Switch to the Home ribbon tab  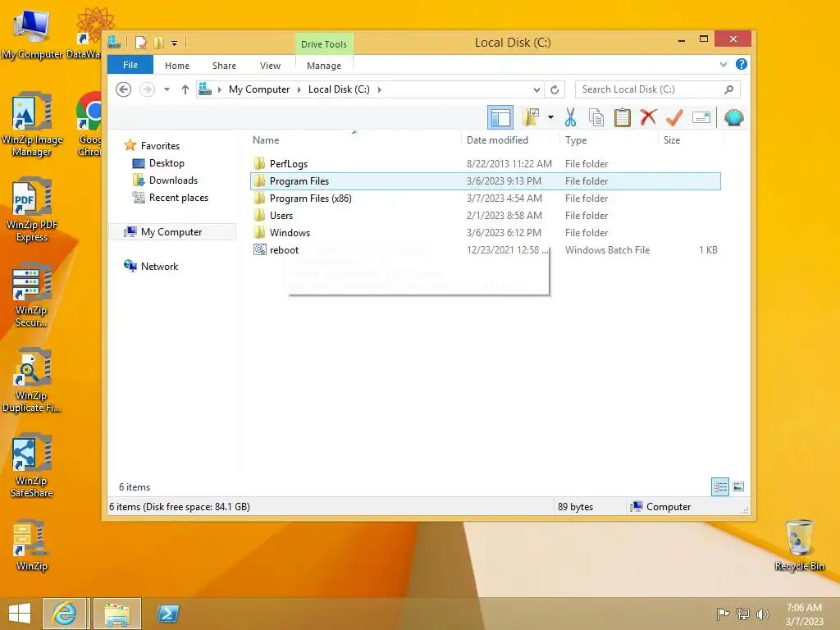click(177, 66)
